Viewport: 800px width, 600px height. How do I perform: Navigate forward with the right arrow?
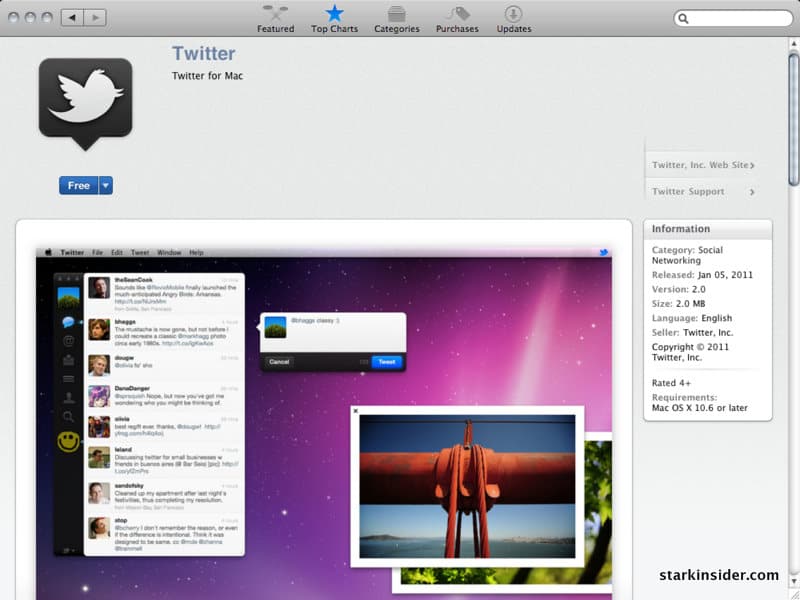tap(96, 18)
